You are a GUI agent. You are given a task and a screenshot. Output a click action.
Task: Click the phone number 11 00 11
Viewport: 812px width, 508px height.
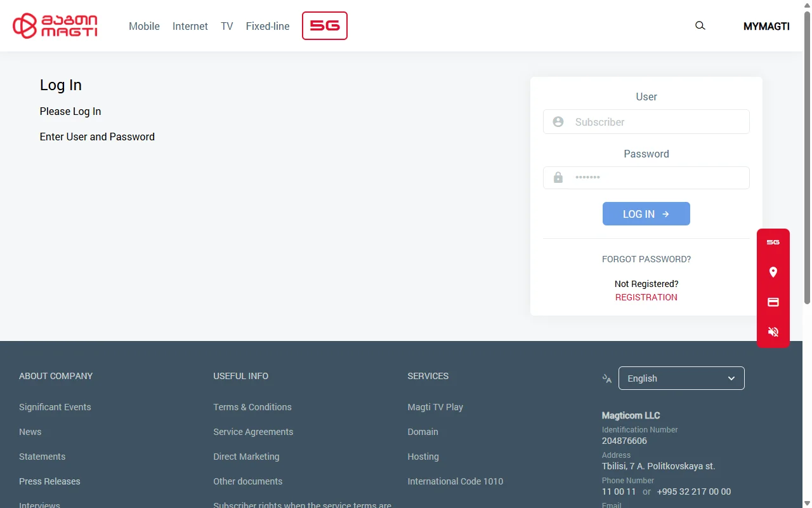pos(619,491)
